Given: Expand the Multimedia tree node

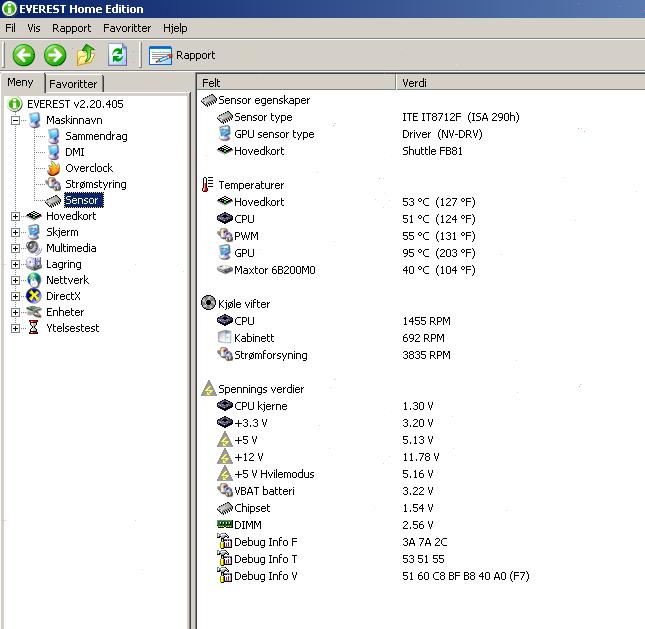Looking at the screenshot, I should coord(16,248).
